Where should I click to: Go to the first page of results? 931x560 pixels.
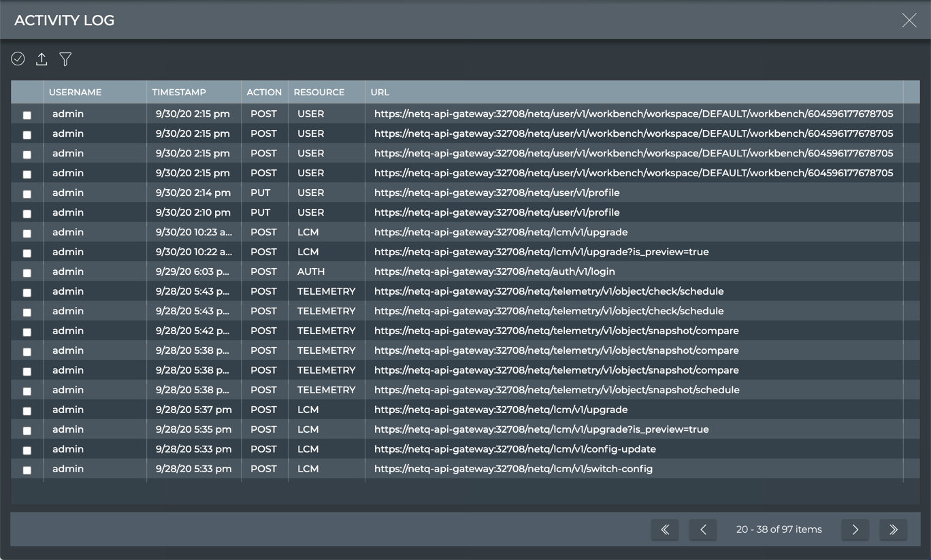[665, 529]
